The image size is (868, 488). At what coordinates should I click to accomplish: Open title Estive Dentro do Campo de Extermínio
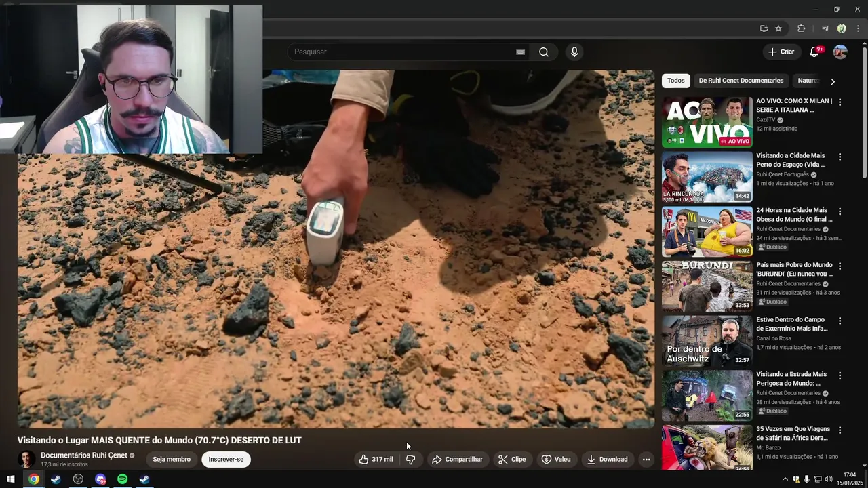(792, 324)
